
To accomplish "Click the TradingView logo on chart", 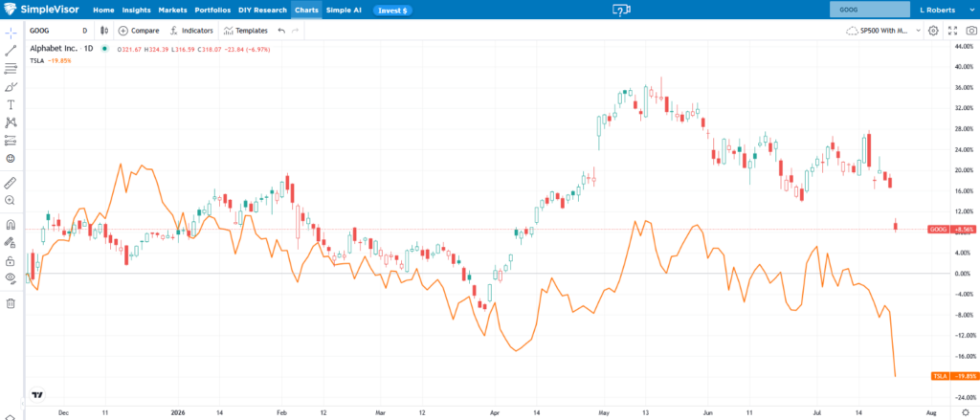I will [38, 395].
